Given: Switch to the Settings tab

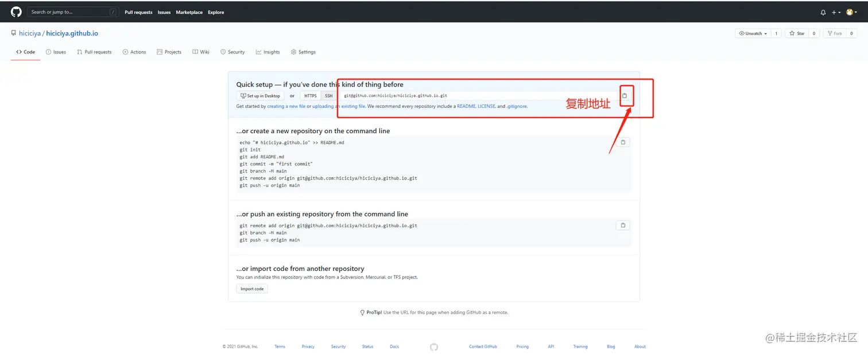Looking at the screenshot, I should [x=303, y=52].
